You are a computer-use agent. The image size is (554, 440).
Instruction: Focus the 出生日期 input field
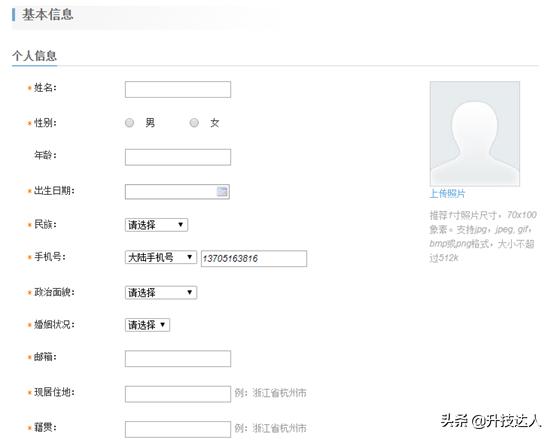coord(177,192)
